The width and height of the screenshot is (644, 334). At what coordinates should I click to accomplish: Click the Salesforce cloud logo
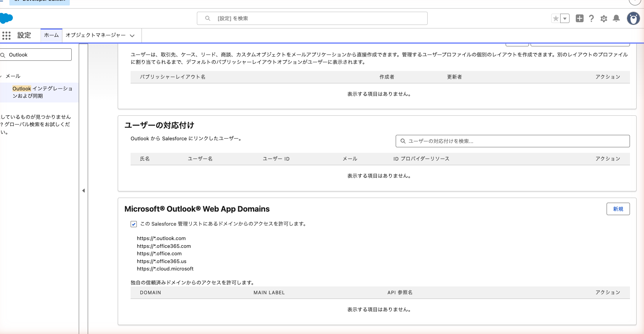click(x=6, y=18)
